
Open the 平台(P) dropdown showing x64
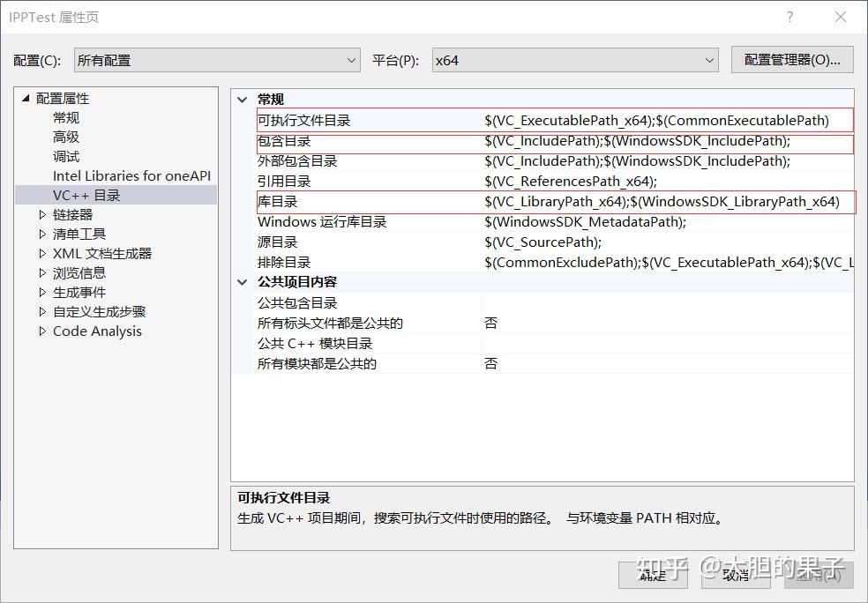tap(711, 59)
